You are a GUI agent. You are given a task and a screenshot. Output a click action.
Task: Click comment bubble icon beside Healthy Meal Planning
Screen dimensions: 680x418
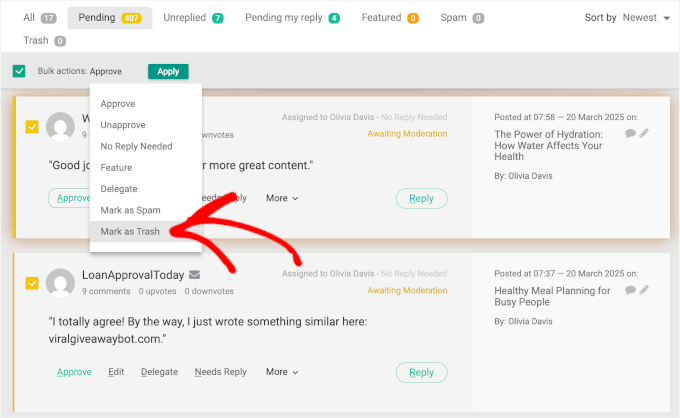(630, 290)
